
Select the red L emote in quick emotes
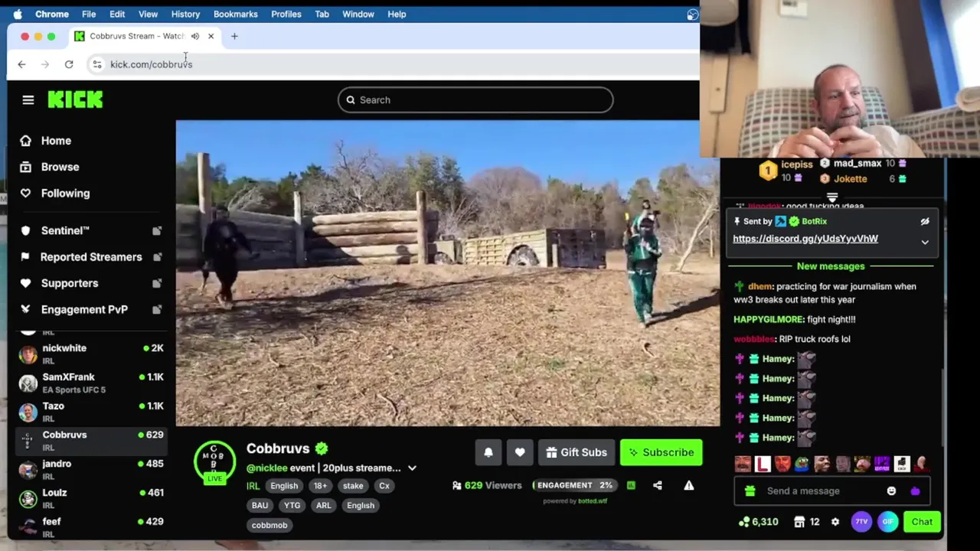point(763,464)
